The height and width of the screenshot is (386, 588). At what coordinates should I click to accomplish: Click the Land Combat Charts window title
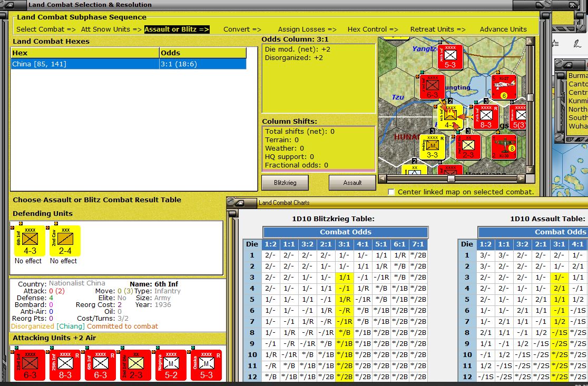(x=284, y=203)
